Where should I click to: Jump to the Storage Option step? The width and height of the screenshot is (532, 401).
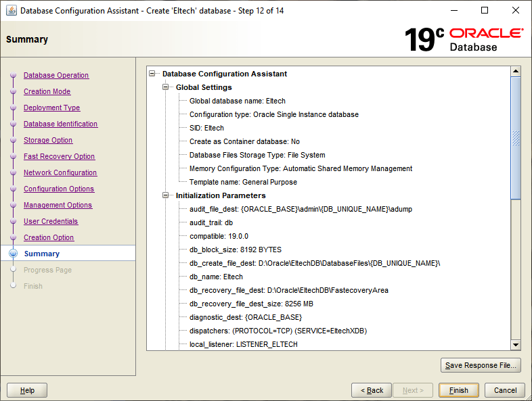48,141
